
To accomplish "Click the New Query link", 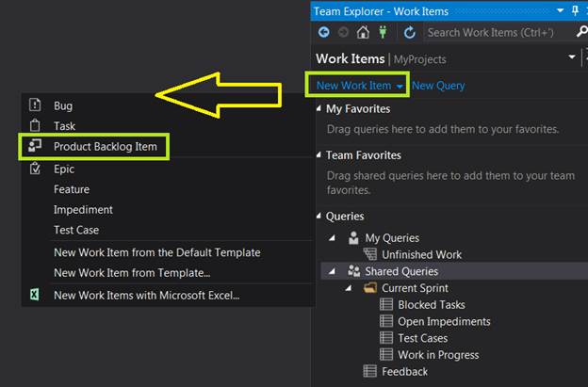I will [x=438, y=86].
